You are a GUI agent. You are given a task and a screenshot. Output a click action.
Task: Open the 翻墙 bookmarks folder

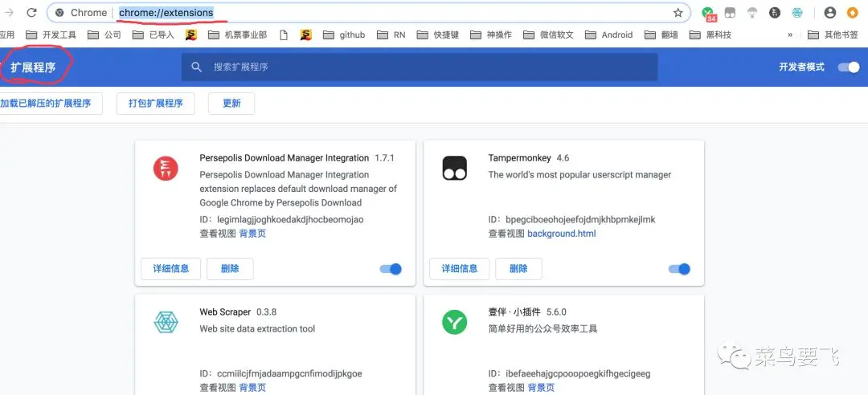click(661, 35)
